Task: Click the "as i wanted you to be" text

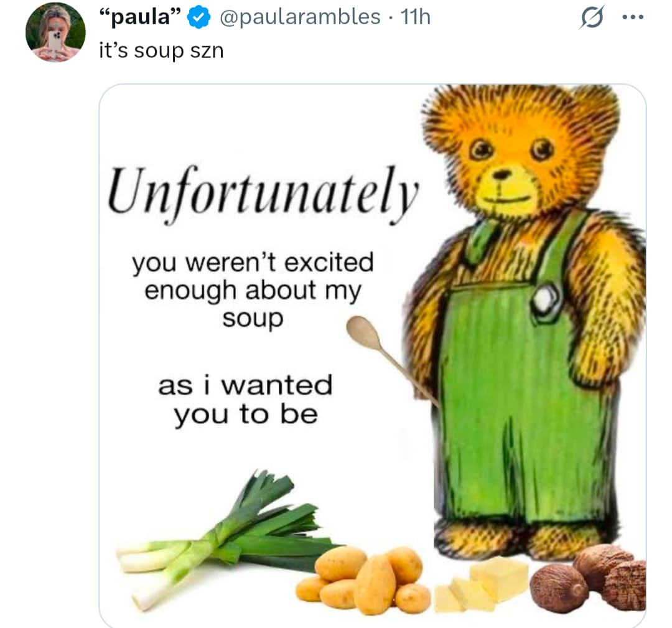Action: 245,399
